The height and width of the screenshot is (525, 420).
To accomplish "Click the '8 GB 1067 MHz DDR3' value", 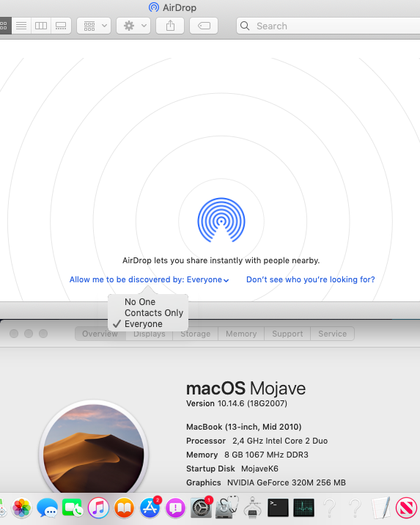I will 266,455.
